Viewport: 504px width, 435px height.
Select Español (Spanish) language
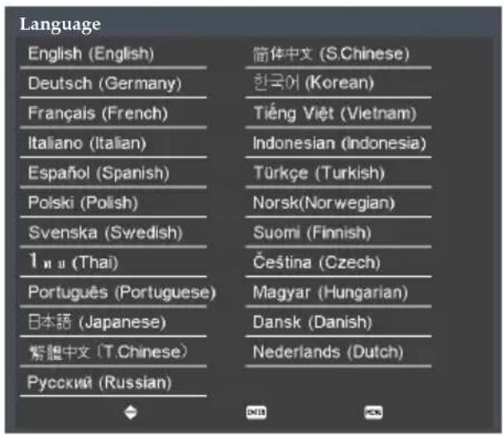98,173
